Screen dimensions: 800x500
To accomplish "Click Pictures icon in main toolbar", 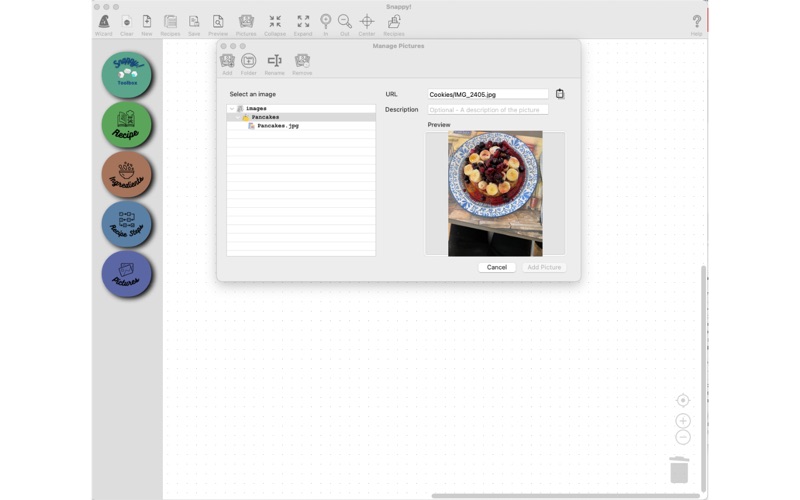I will coord(246,22).
